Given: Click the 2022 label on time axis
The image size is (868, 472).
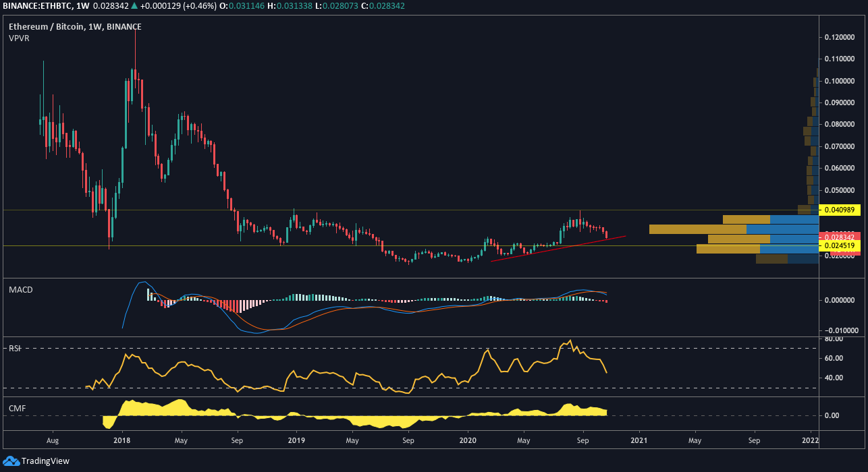Looking at the screenshot, I should [810, 441].
